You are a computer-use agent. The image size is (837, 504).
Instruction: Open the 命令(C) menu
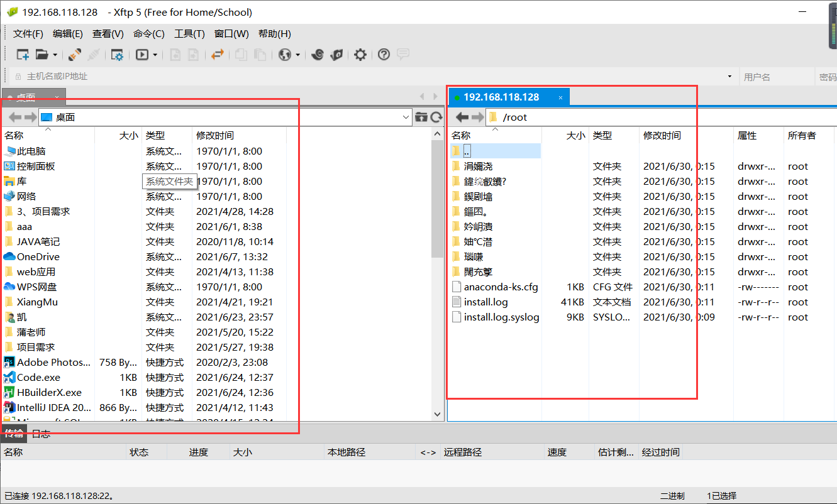tap(149, 34)
